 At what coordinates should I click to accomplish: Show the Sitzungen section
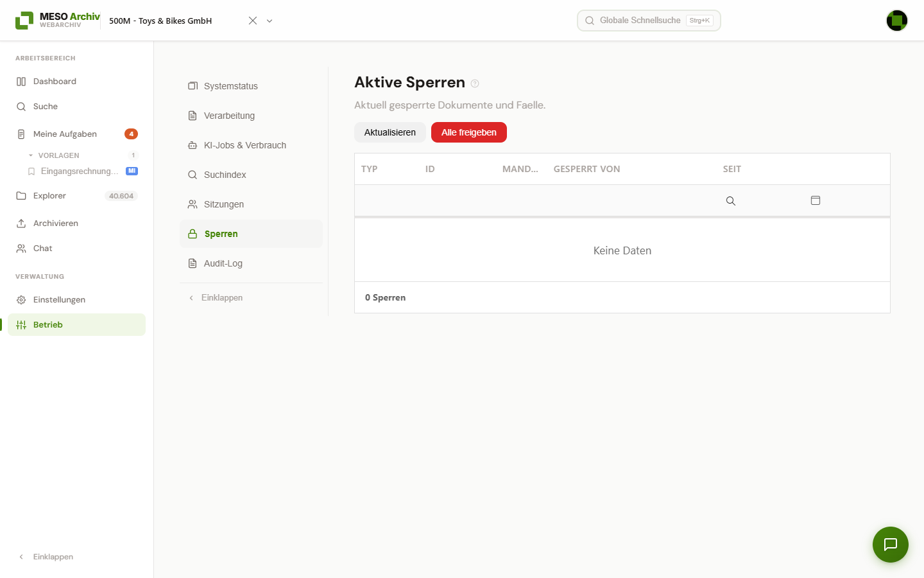click(251, 204)
